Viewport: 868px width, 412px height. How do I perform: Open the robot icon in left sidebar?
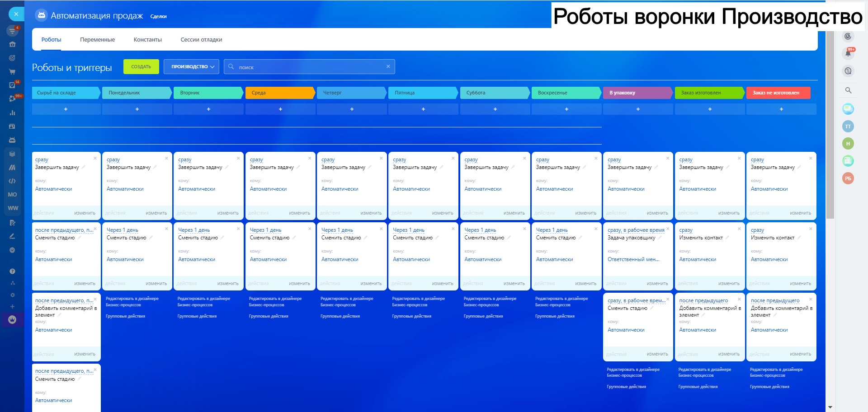[13, 140]
